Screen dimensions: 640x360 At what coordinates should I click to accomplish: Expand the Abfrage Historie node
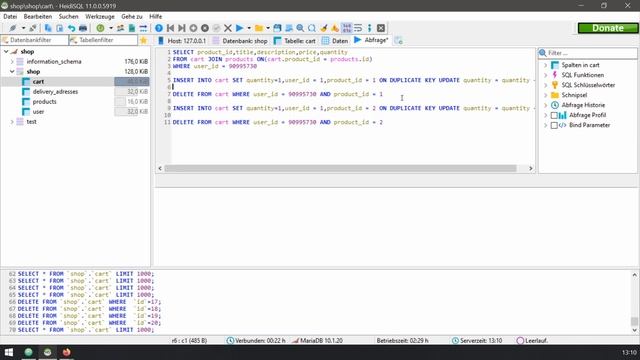(545, 105)
